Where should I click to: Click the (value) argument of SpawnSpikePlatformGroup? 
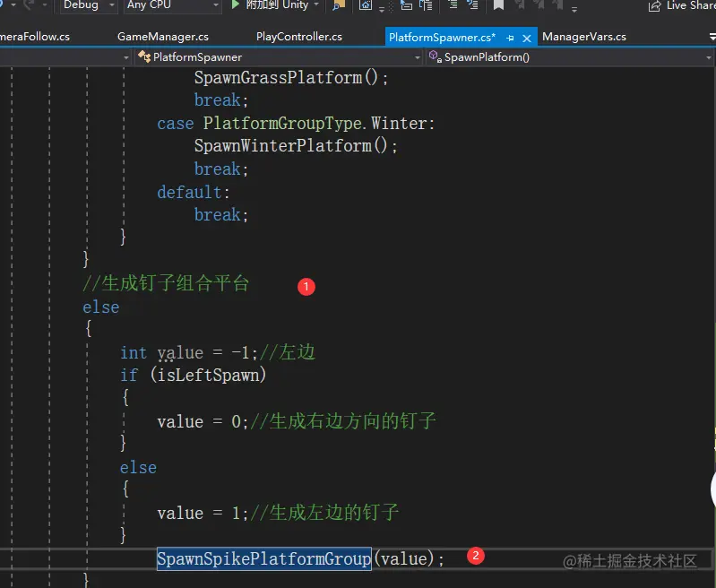(x=403, y=558)
